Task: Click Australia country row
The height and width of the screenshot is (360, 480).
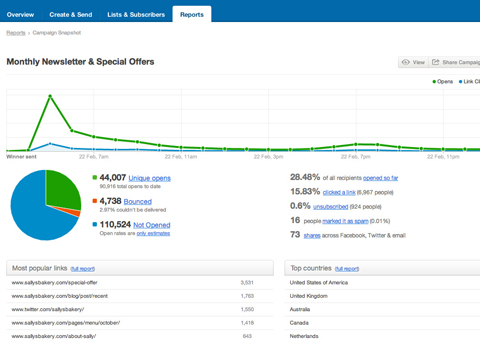Action: 382,309
